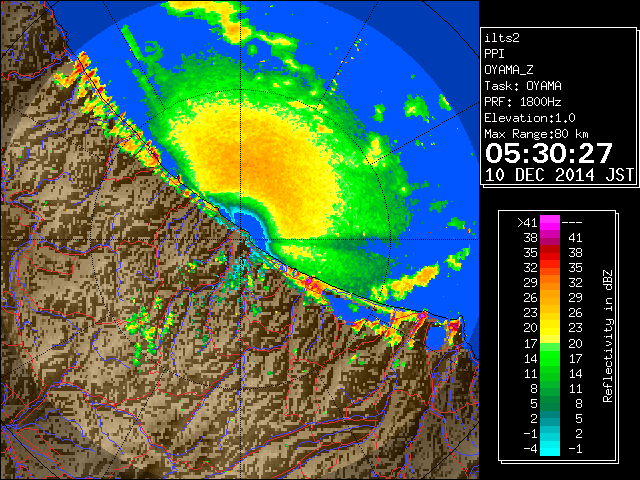Click the 'Max Range:80 km' line
640x480 pixels.
pos(536,134)
